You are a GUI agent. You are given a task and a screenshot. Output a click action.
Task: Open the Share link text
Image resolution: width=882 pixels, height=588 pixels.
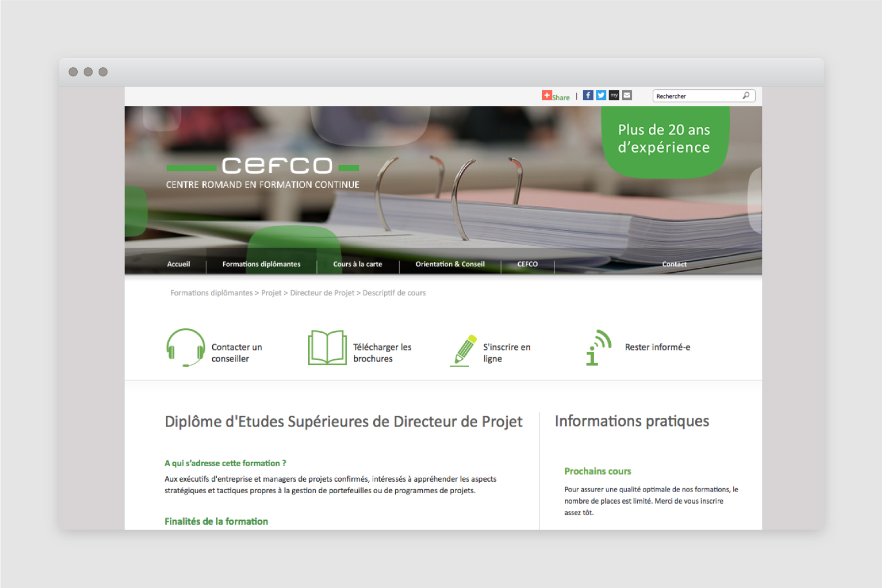click(561, 98)
